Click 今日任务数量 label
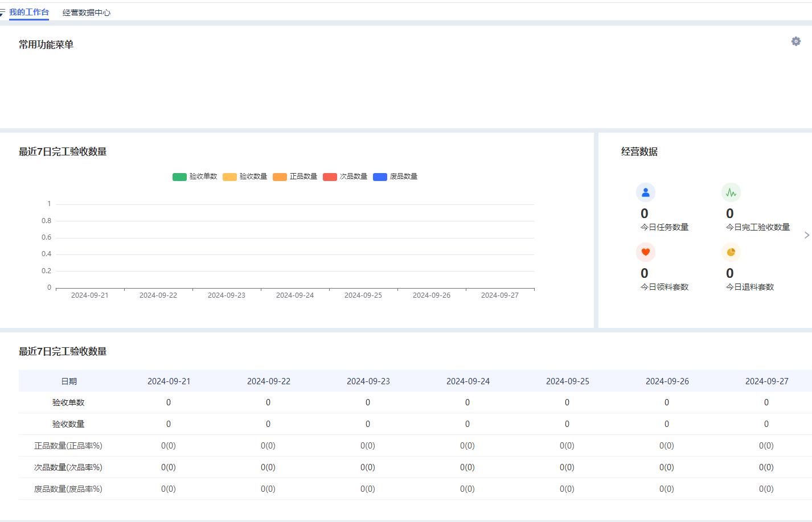This screenshot has width=812, height=522. click(x=665, y=227)
